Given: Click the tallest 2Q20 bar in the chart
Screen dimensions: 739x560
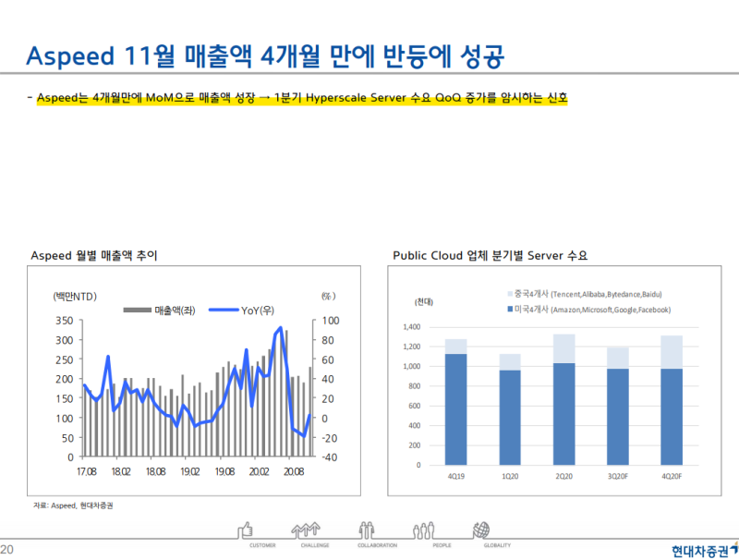Looking at the screenshot, I should 563,397.
